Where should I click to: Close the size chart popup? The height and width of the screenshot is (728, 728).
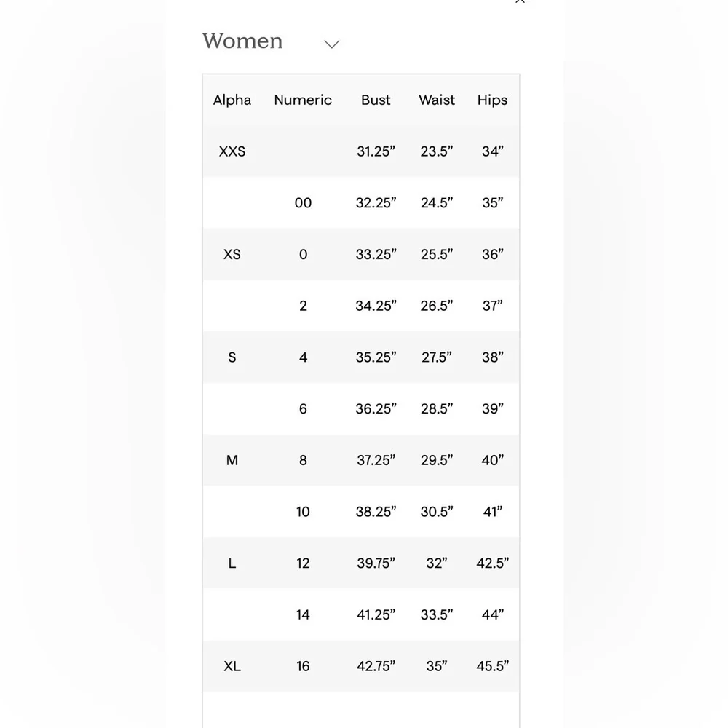point(520,2)
